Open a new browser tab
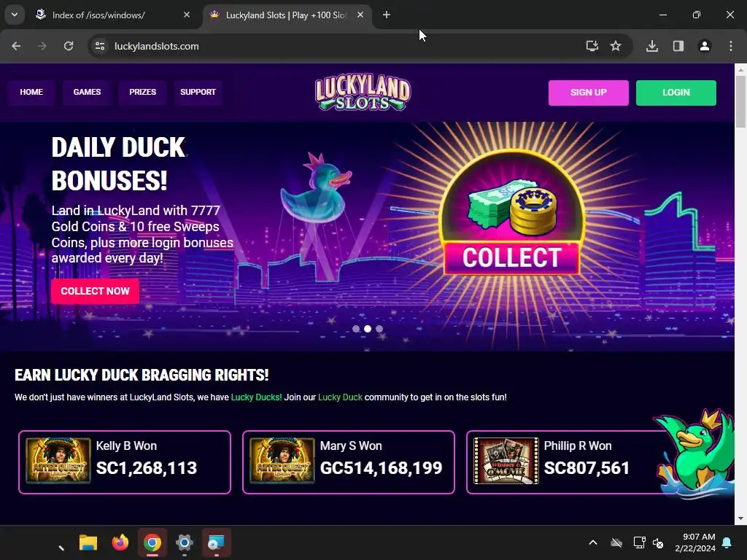The height and width of the screenshot is (560, 747). point(387,15)
